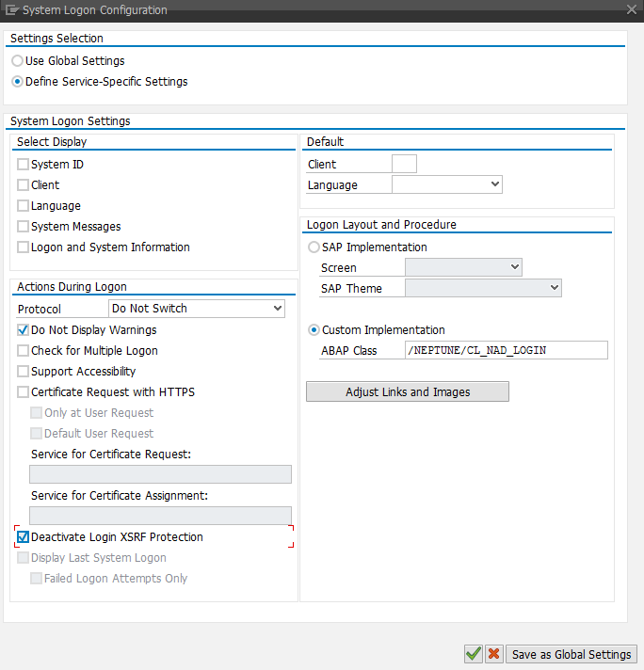Tick the System Messages checkbox
This screenshot has height=670, width=644.
[24, 227]
